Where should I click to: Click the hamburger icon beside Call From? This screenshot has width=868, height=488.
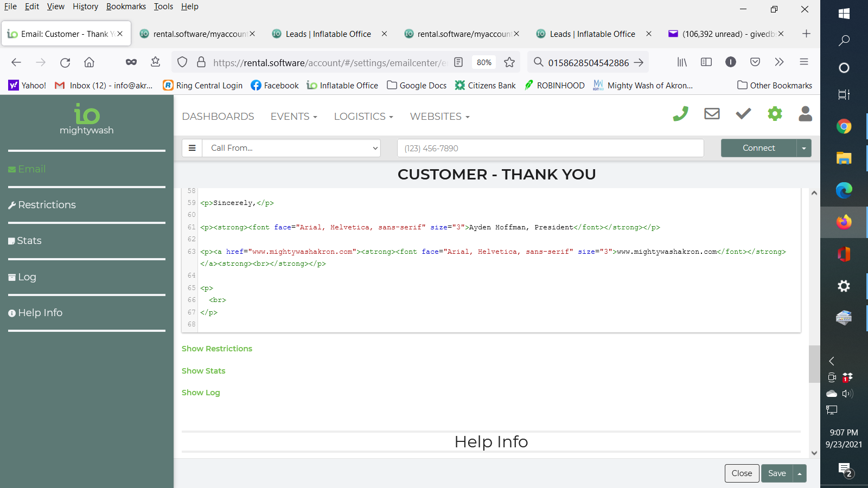(192, 148)
